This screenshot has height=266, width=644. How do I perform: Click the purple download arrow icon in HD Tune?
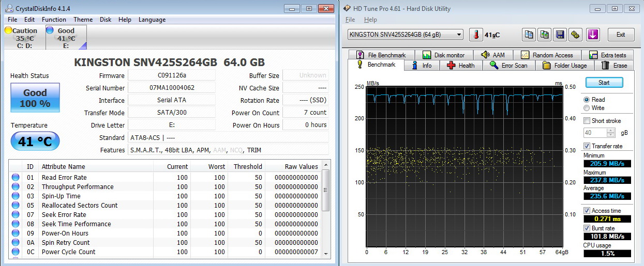592,35
